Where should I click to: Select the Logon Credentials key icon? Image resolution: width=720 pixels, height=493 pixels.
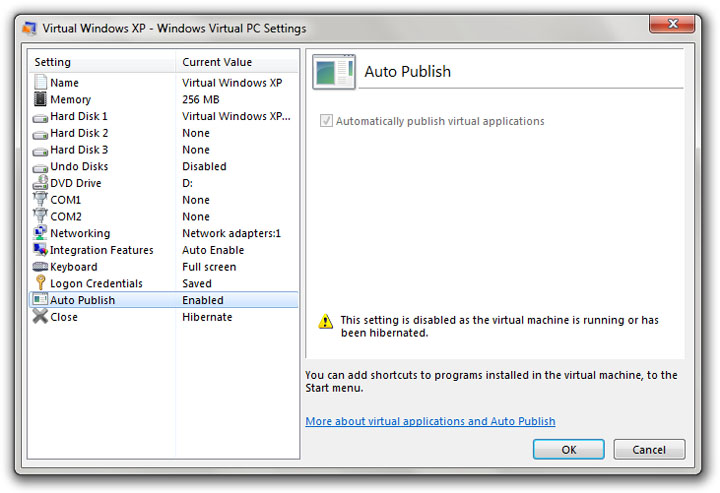click(x=40, y=283)
